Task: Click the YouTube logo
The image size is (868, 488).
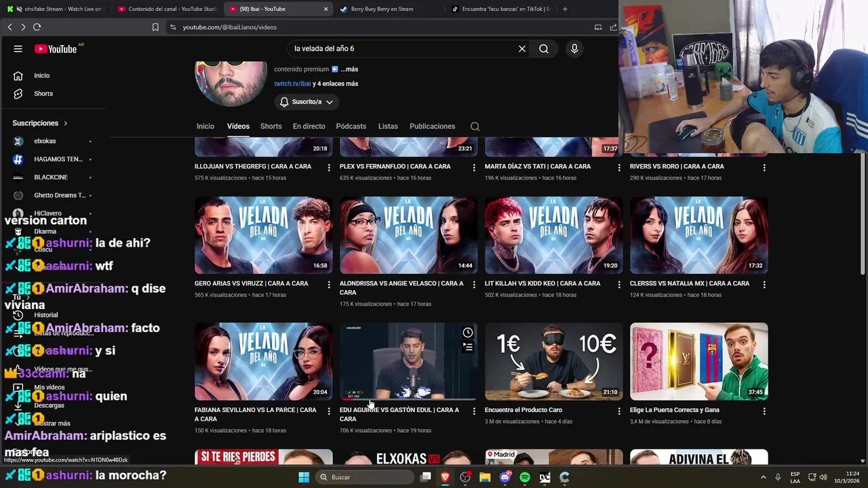Action: [x=56, y=49]
